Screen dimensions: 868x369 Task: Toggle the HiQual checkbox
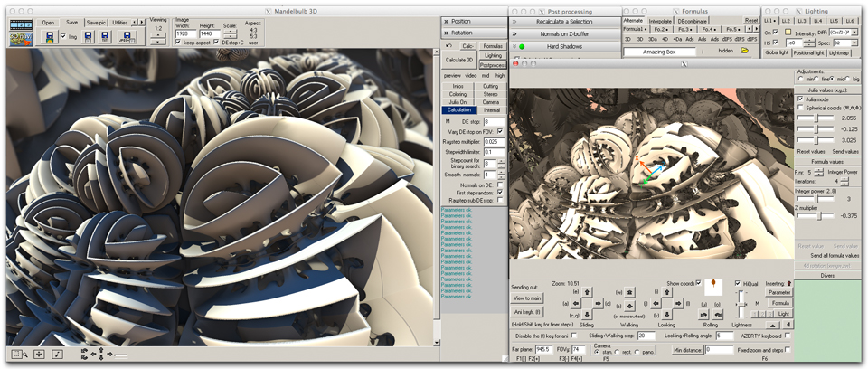point(738,283)
